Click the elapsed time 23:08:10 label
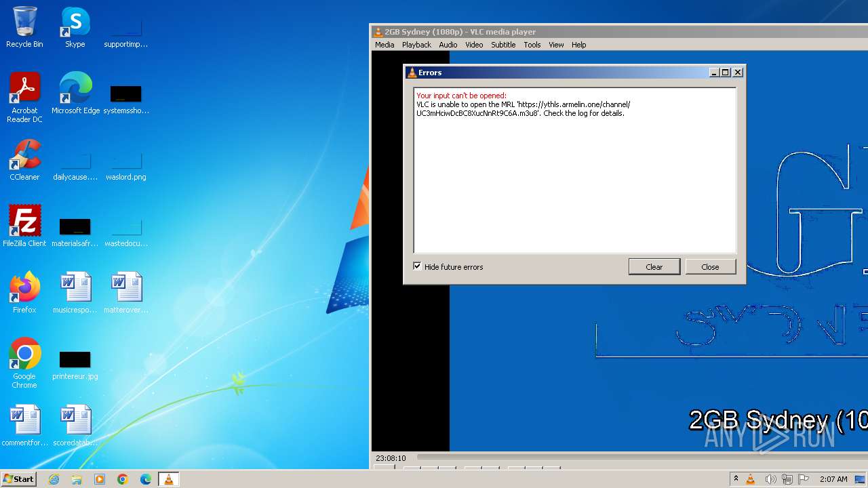 click(391, 458)
